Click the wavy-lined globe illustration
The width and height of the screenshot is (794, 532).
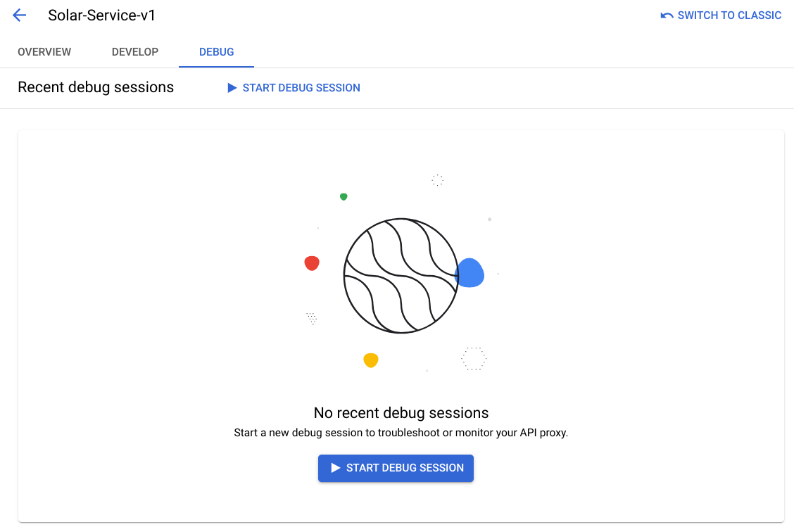401,276
